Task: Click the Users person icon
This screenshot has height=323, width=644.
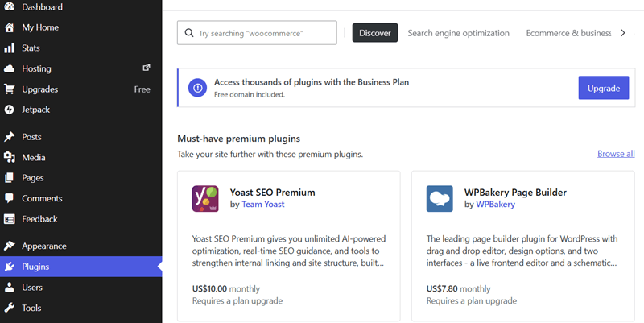Action: coord(9,288)
